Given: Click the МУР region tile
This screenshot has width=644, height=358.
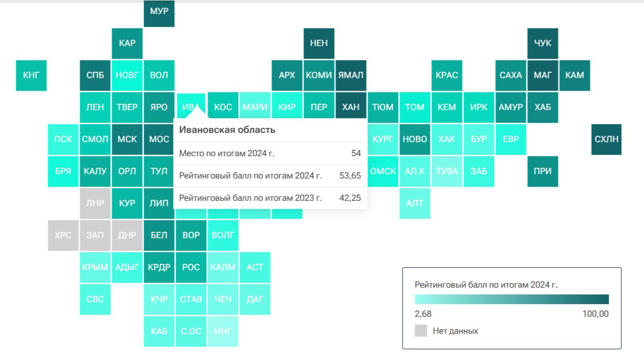Looking at the screenshot, I should (x=159, y=12).
